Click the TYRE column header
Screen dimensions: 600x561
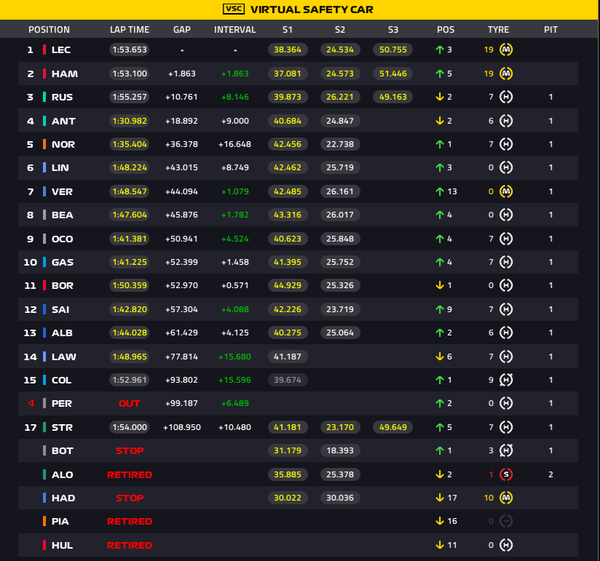(x=498, y=29)
